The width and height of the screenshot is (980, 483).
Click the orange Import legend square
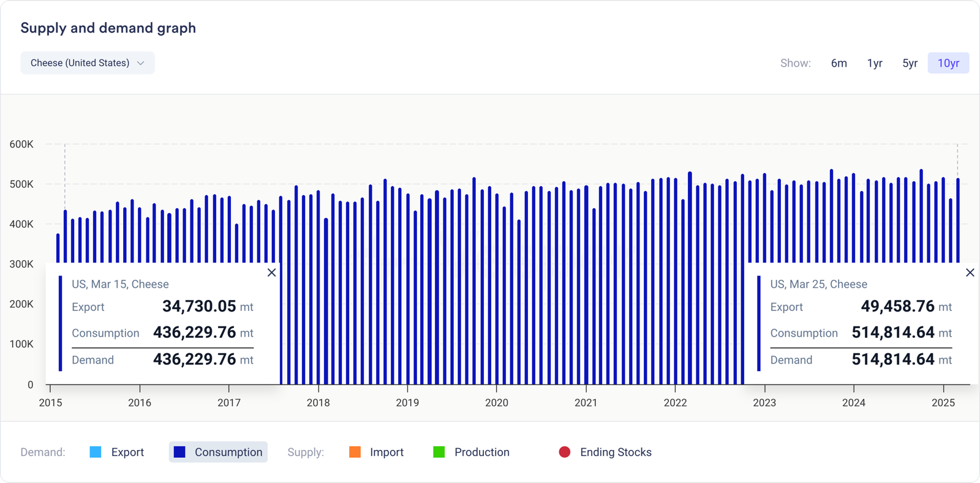(355, 452)
